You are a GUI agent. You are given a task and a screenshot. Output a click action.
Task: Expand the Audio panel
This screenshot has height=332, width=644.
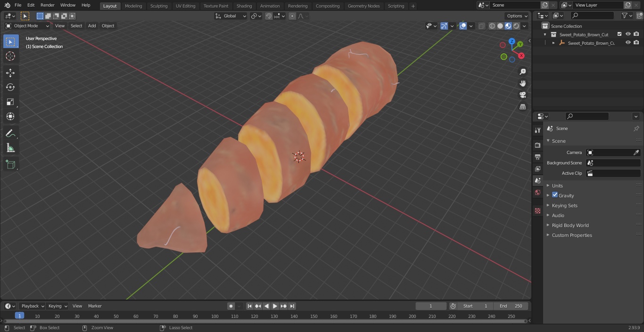[558, 215]
